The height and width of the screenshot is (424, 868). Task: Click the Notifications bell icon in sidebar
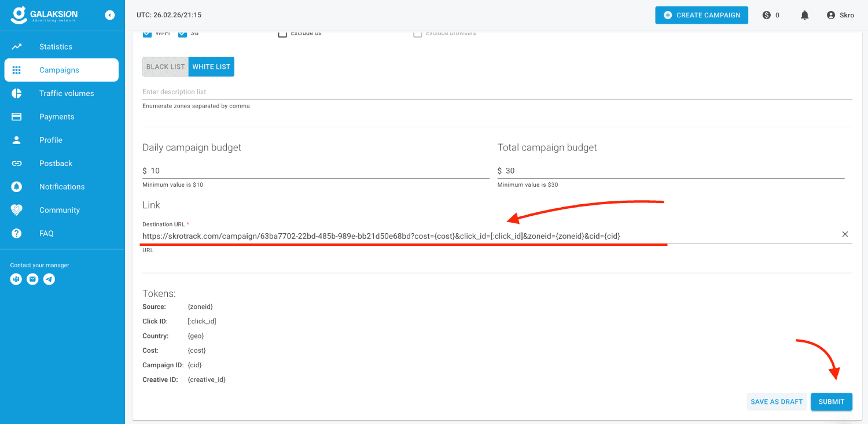click(17, 187)
